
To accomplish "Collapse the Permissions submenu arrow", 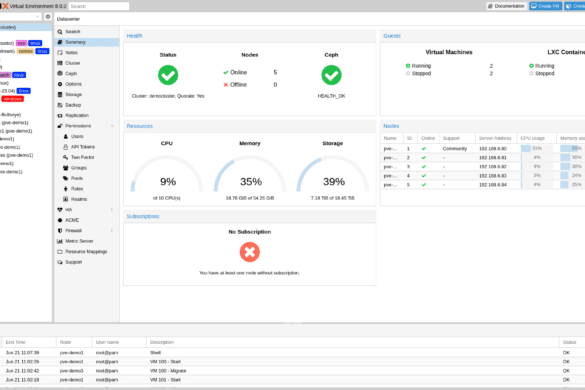I will click(112, 126).
